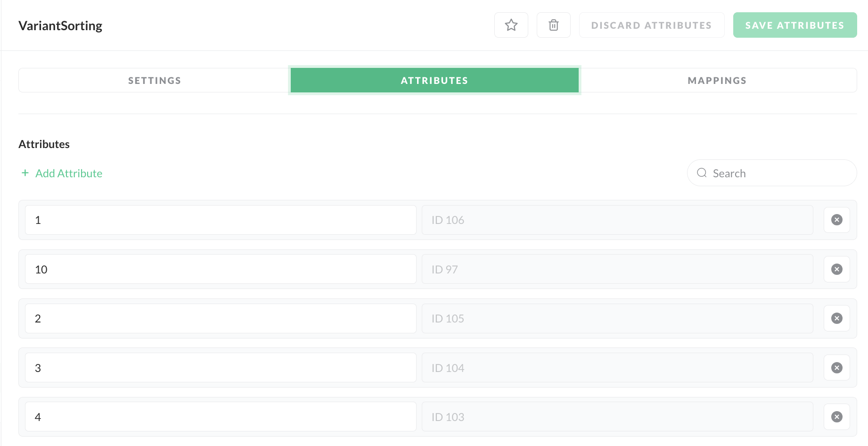Image resolution: width=868 pixels, height=446 pixels.
Task: Click the search magnifier icon
Action: point(702,173)
